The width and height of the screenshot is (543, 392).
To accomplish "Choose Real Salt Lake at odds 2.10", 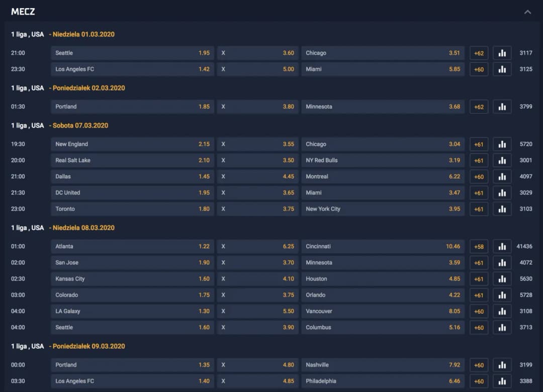I will (132, 161).
